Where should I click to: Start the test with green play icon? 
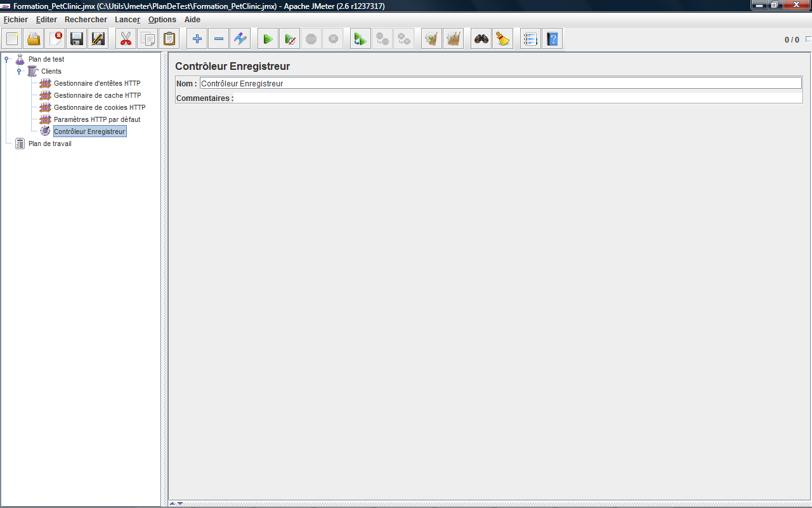point(268,39)
